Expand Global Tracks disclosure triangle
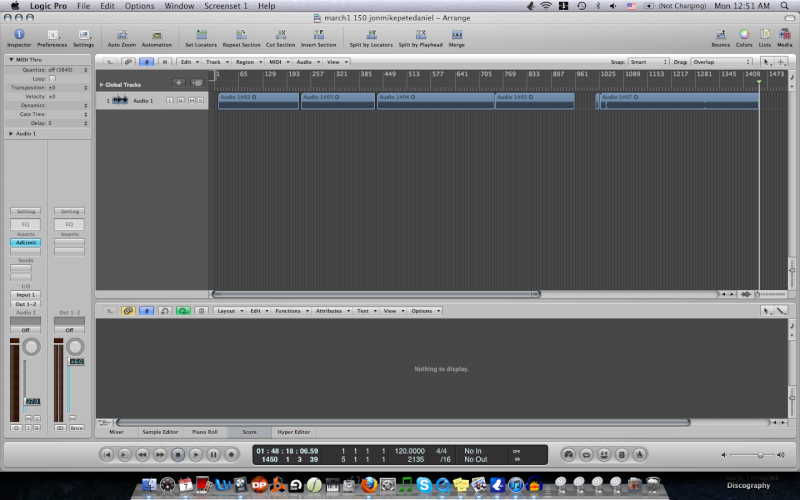Viewport: 800px width, 500px height. [x=102, y=85]
